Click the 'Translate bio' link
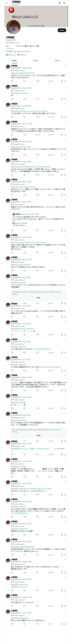 [x=10, y=48]
